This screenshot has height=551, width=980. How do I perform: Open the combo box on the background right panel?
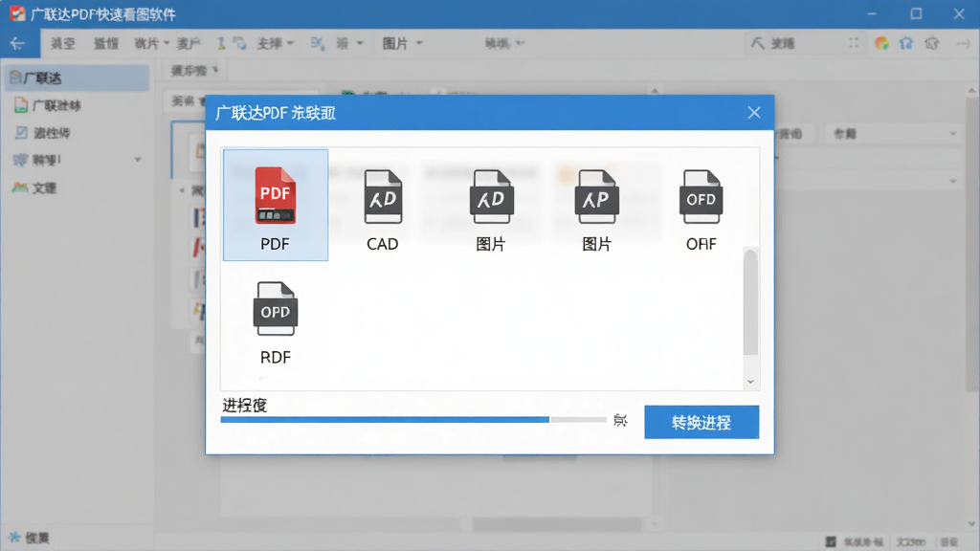[893, 133]
